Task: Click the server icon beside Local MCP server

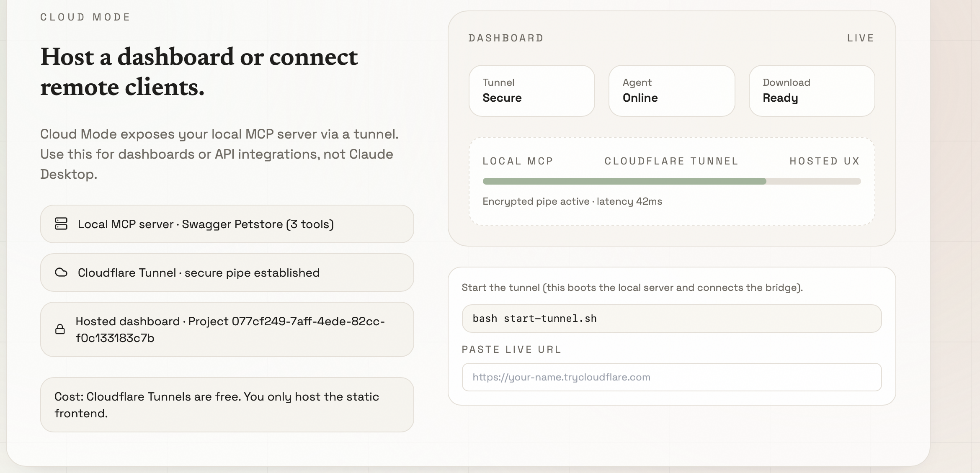Action: pos(61,224)
